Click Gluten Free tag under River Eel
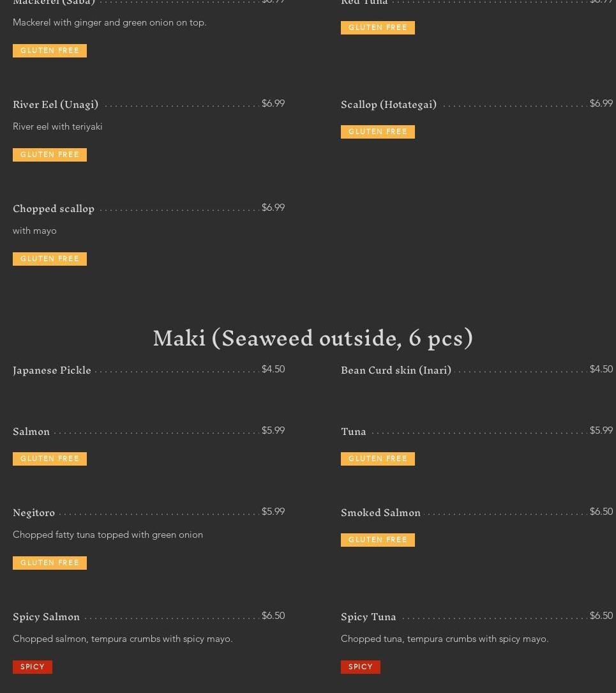This screenshot has width=616, height=693. click(x=50, y=155)
